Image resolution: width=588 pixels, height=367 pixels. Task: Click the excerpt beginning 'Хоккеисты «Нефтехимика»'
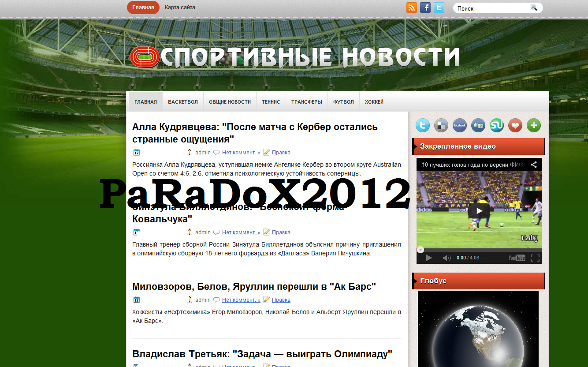[267, 316]
